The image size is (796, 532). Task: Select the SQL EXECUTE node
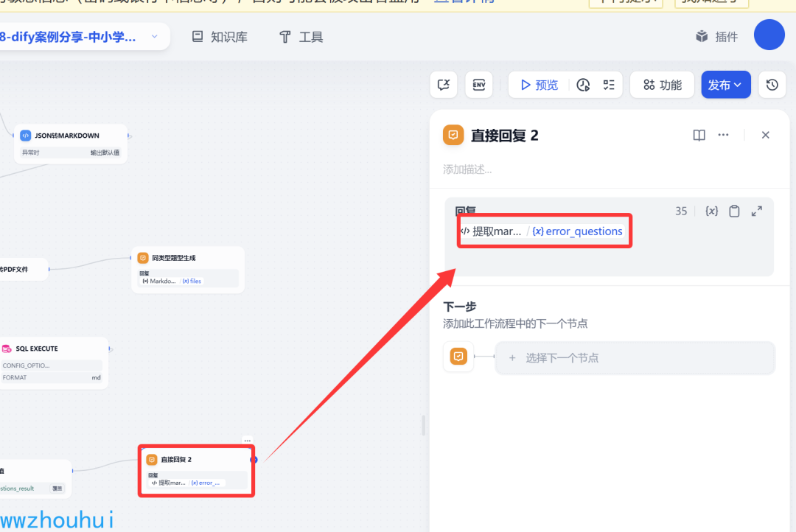pos(53,363)
